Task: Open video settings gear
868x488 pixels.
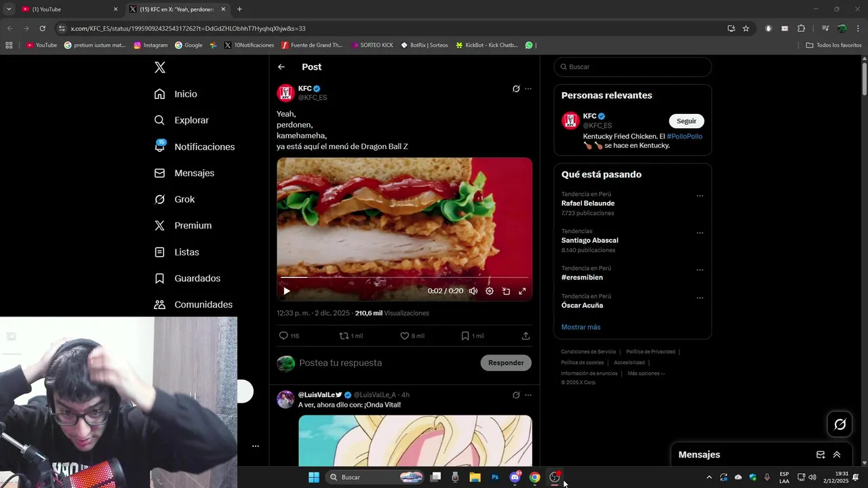Action: tap(490, 291)
